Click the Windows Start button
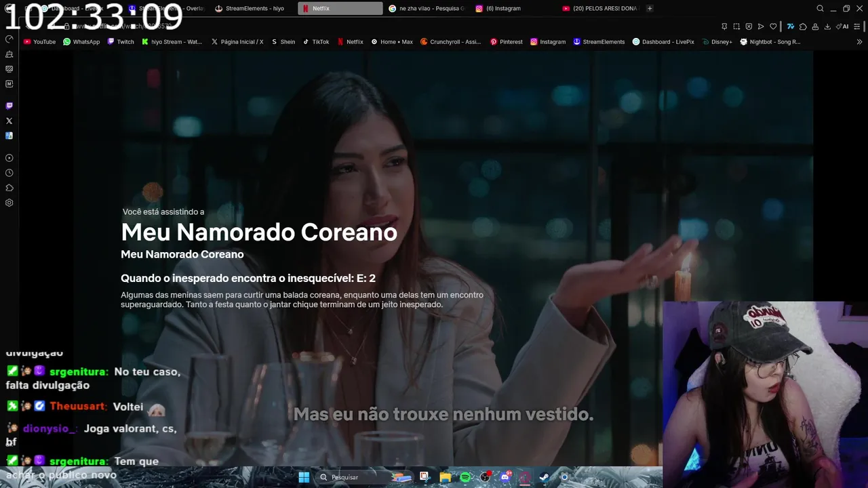868x488 pixels. (x=304, y=477)
